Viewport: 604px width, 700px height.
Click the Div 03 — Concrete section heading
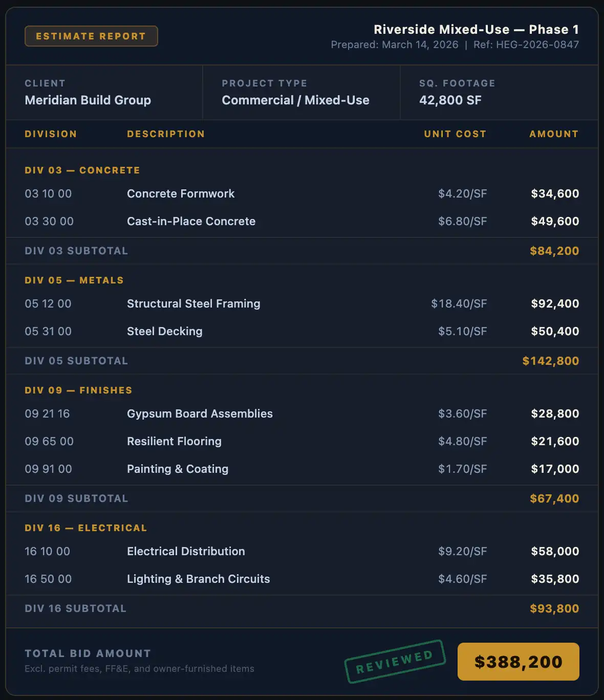tap(82, 170)
